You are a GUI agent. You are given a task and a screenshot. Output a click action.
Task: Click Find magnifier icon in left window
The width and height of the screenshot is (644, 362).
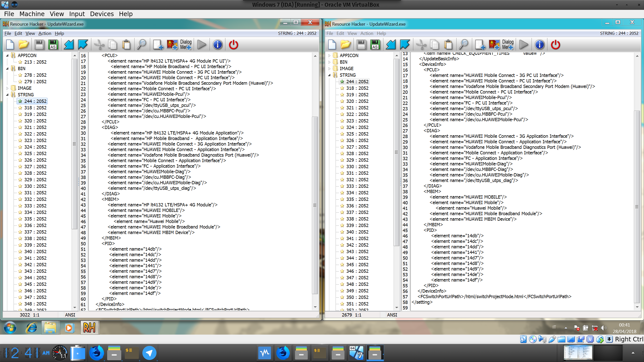pyautogui.click(x=142, y=45)
